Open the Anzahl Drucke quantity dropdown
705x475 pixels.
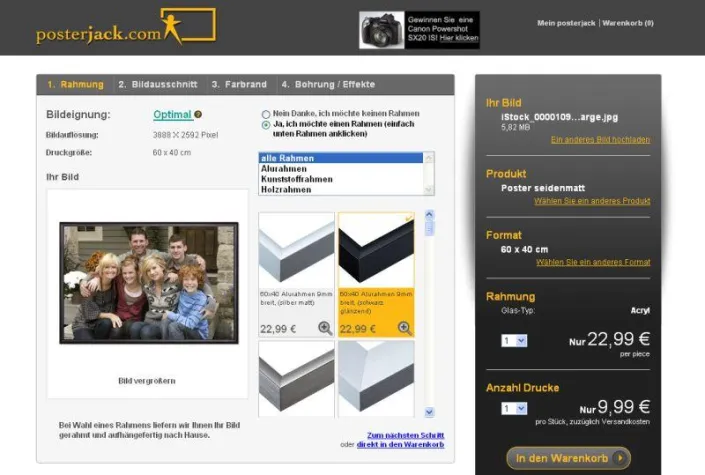coord(514,408)
